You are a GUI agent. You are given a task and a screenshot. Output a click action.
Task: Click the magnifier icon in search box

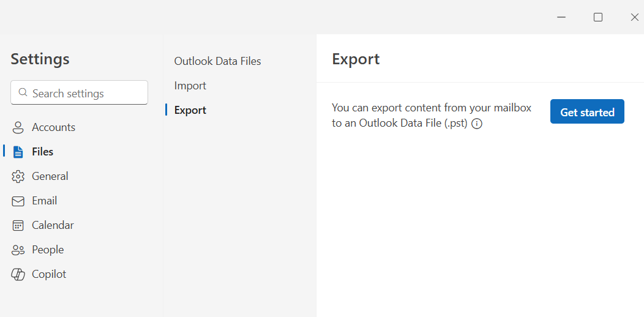(23, 93)
